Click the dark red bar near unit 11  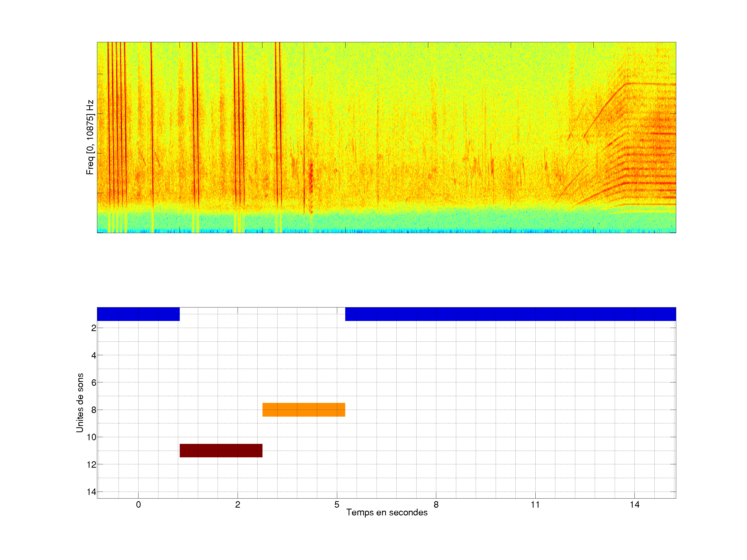pyautogui.click(x=221, y=450)
